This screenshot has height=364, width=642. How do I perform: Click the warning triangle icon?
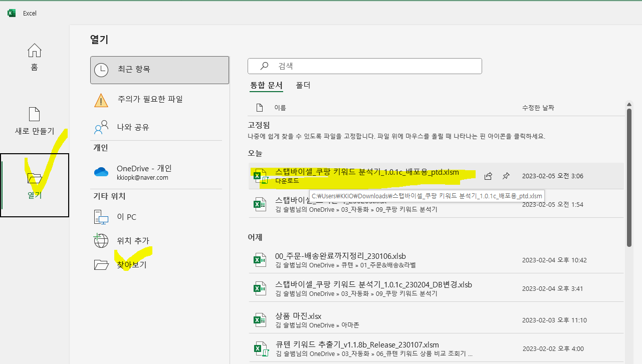point(101,100)
